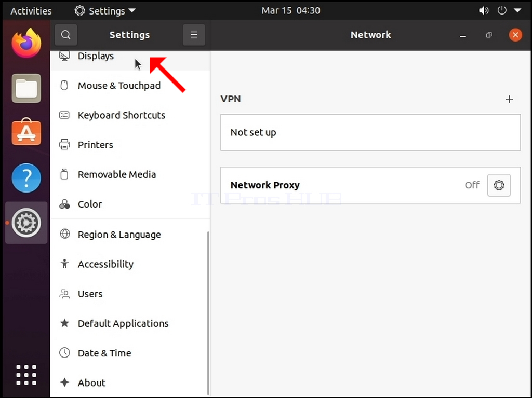
Task: Select Displays in the sidebar
Action: pyautogui.click(x=130, y=60)
